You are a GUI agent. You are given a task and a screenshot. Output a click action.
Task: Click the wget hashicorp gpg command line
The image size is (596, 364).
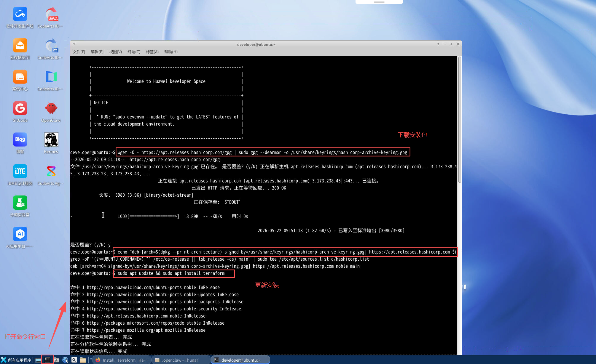pyautogui.click(x=262, y=153)
